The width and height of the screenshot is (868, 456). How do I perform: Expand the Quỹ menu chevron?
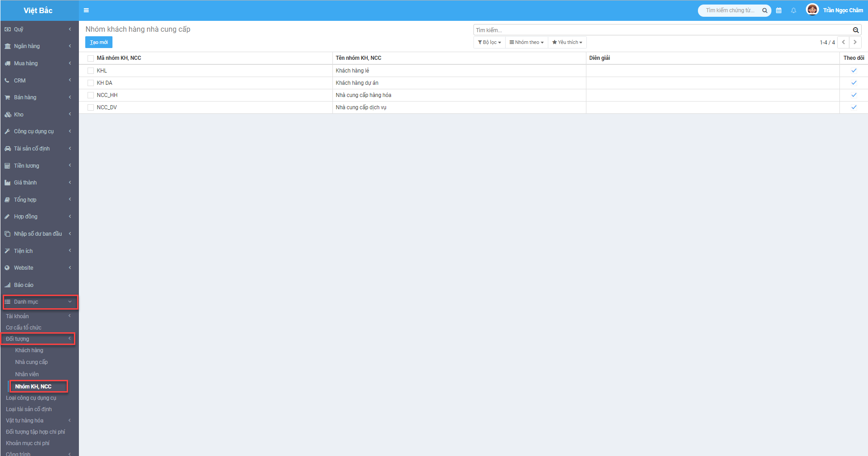coord(70,29)
